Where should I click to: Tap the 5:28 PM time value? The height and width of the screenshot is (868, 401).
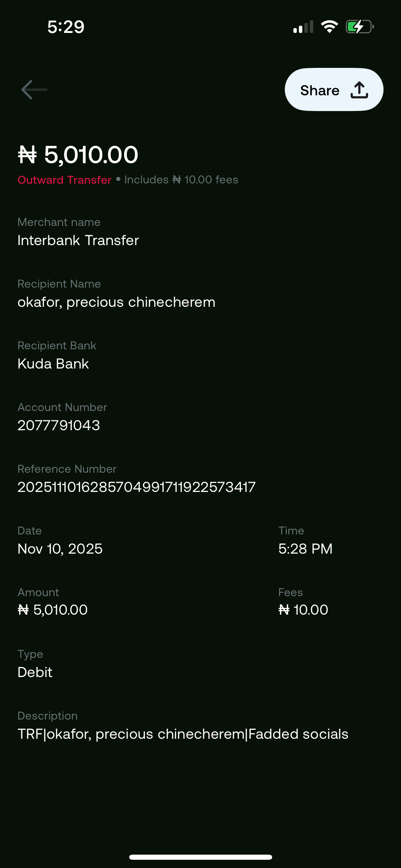point(305,549)
